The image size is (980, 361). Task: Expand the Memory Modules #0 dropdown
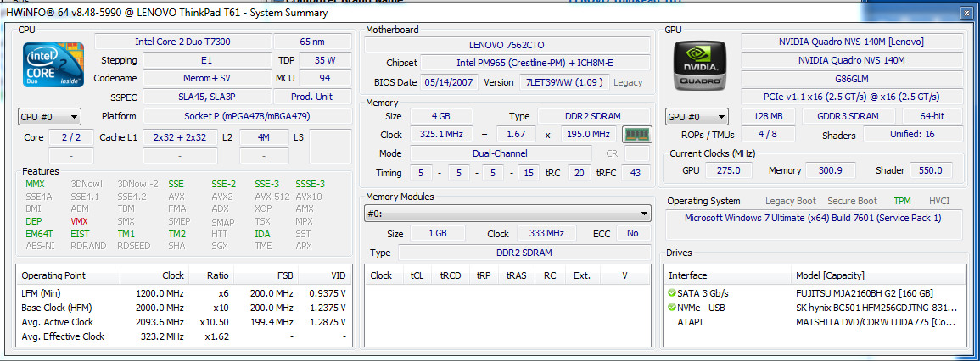pyautogui.click(x=507, y=214)
